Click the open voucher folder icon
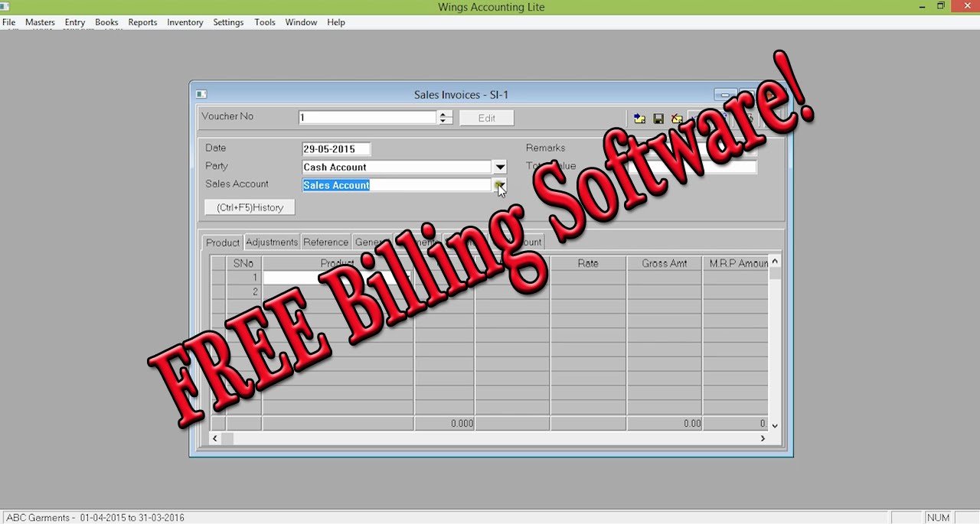The width and height of the screenshot is (980, 524). (x=639, y=119)
